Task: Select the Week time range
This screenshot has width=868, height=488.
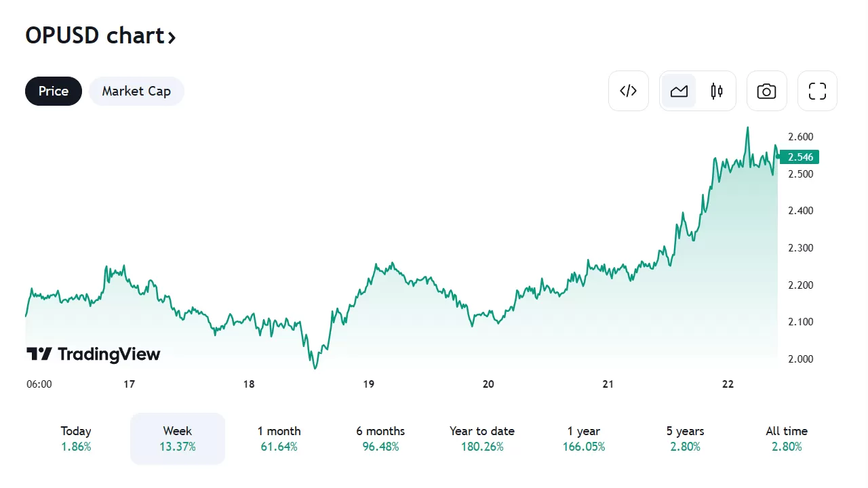Action: pyautogui.click(x=178, y=439)
